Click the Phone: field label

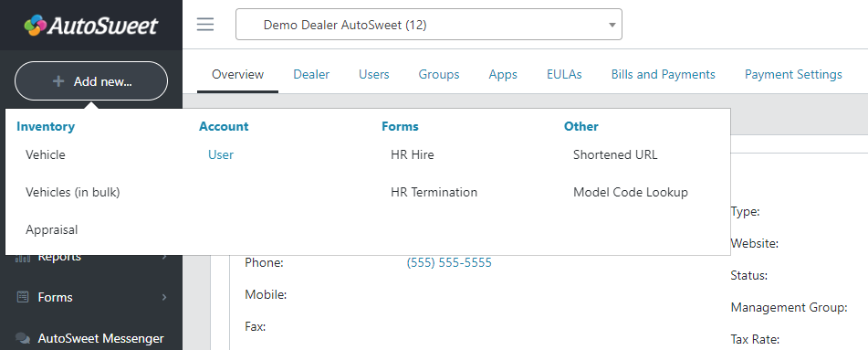point(265,263)
